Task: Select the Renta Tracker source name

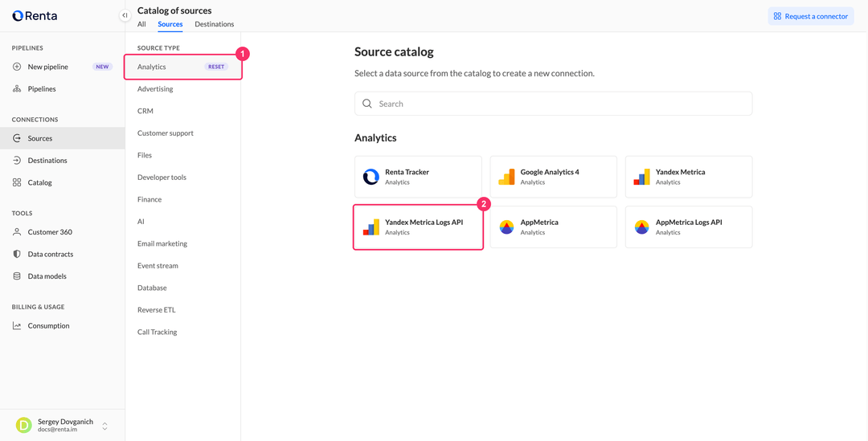Action: tap(407, 172)
